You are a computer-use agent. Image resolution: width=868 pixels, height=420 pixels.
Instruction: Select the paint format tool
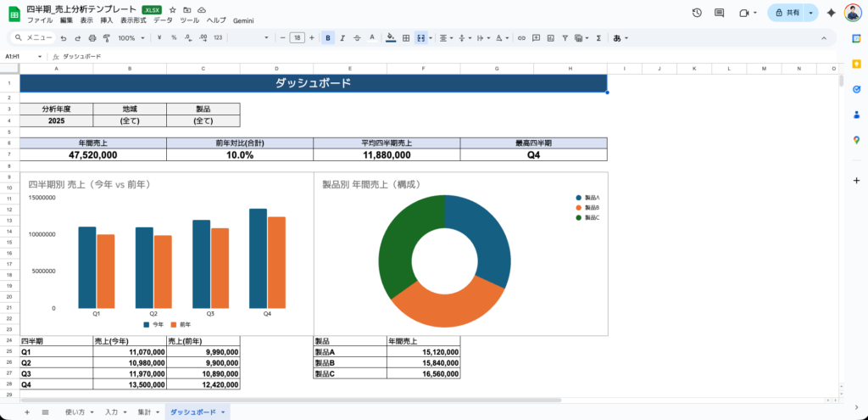point(106,38)
